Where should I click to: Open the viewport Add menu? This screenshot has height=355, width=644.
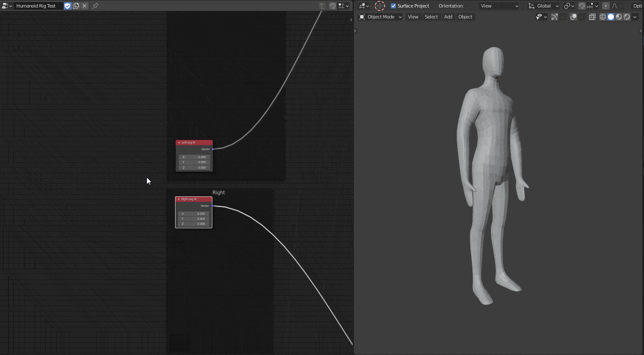[x=448, y=17]
